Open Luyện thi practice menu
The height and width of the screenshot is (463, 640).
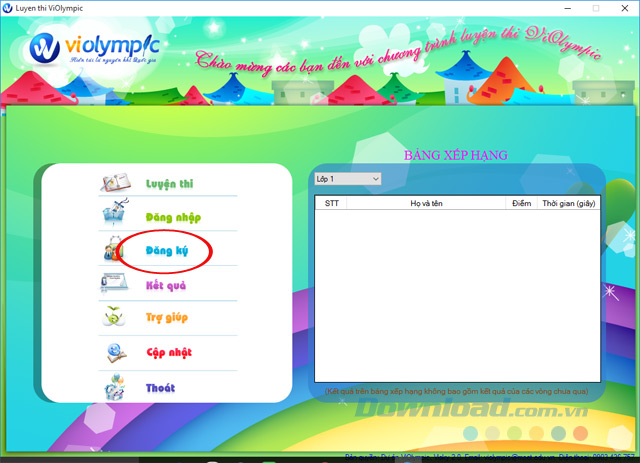pyautogui.click(x=169, y=184)
